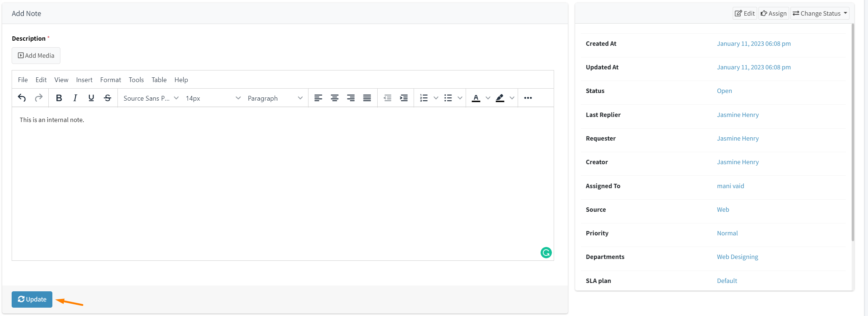
Task: Click the Update button
Action: tap(32, 299)
